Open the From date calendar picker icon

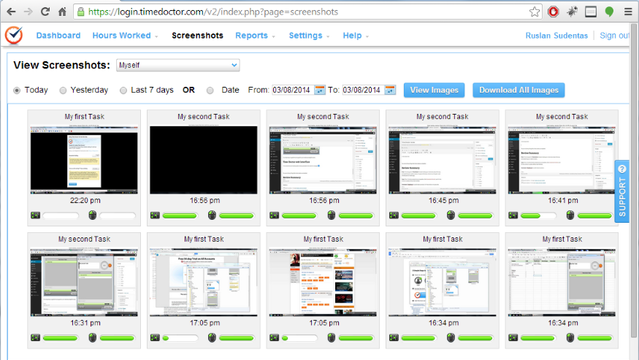(x=320, y=90)
